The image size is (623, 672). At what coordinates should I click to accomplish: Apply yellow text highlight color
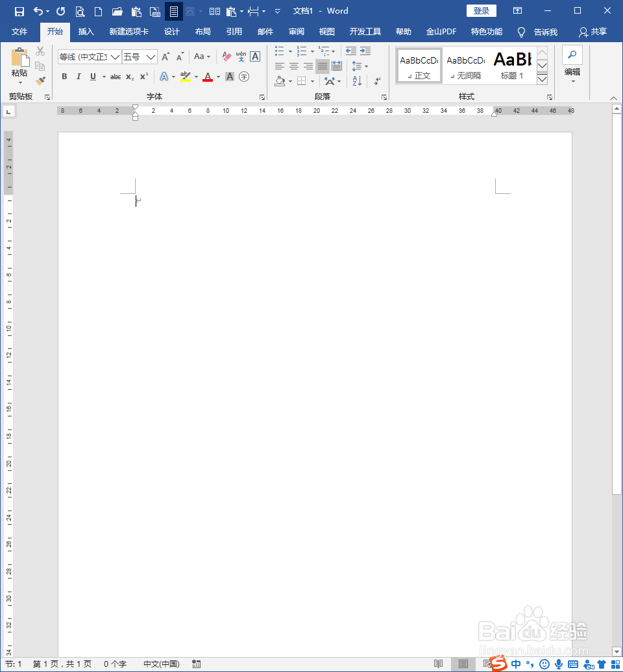(x=185, y=77)
